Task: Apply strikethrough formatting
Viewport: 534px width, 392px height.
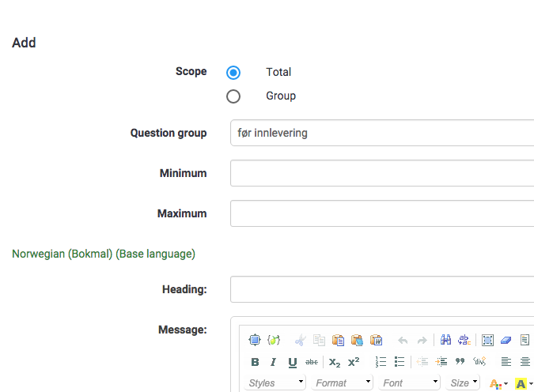Action: coord(312,362)
